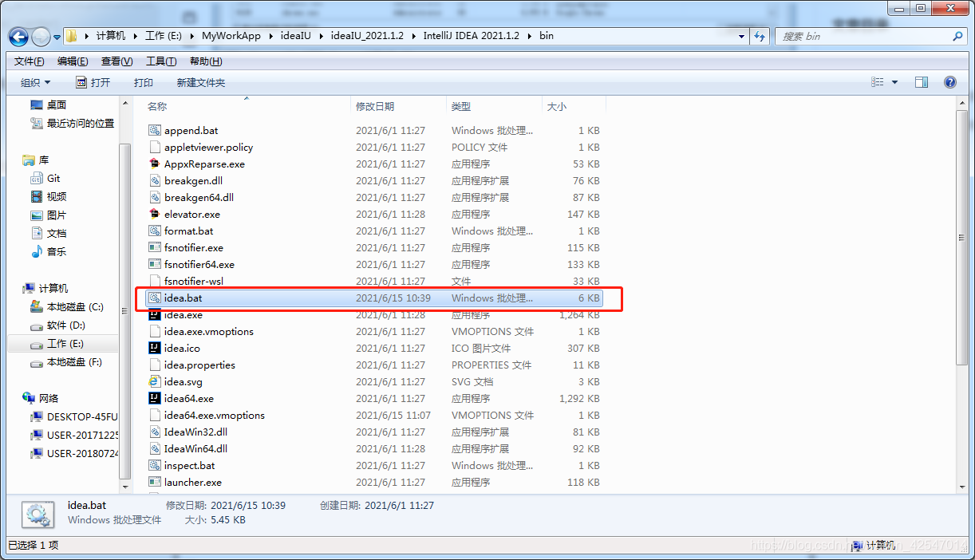The width and height of the screenshot is (975, 560).
Task: Click the IntelliJ IDEA 2021.1.2 breadcrumb segment
Action: click(x=472, y=36)
